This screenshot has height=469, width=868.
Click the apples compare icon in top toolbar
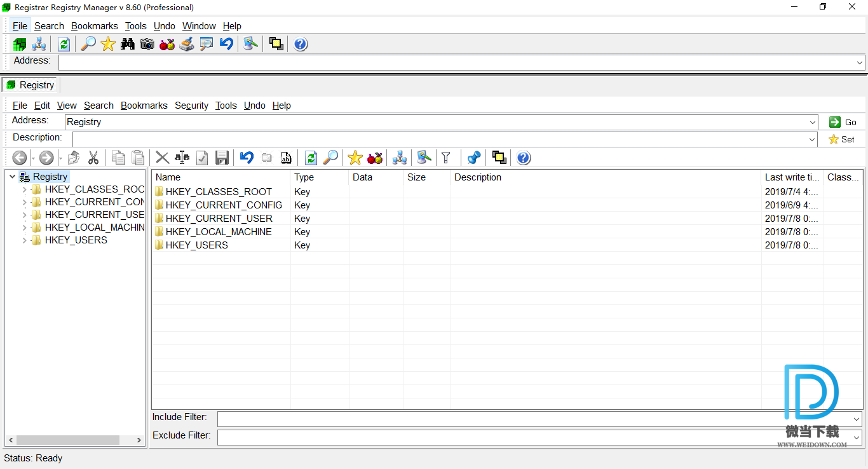click(167, 44)
